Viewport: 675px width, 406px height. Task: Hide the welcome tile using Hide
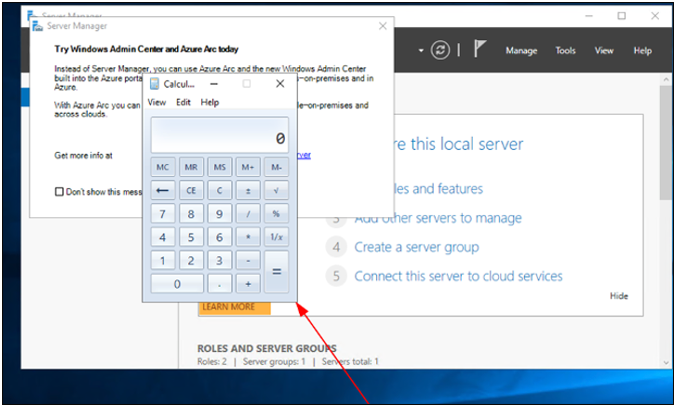(x=619, y=296)
